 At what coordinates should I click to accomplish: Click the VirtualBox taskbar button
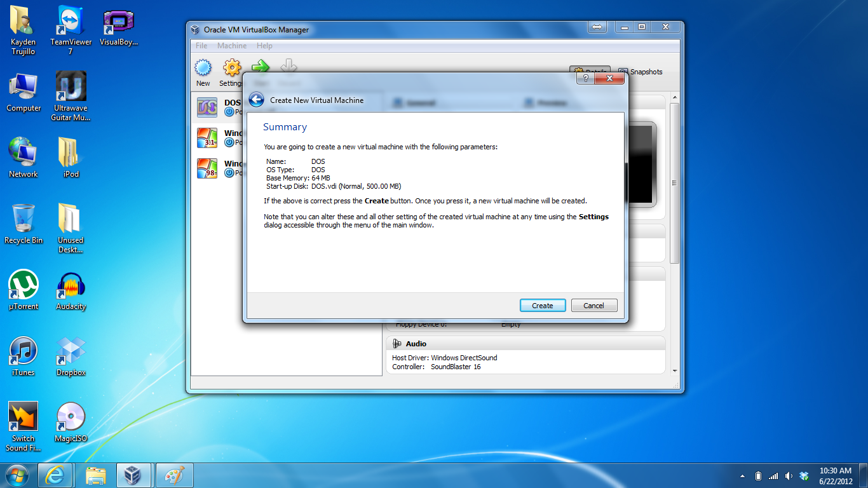click(x=133, y=475)
